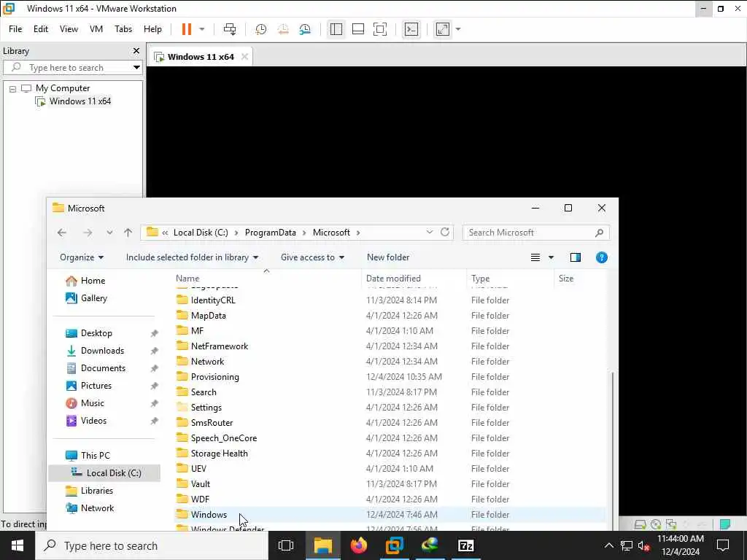
Task: Open the VMware Tabs menu
Action: [x=123, y=29]
